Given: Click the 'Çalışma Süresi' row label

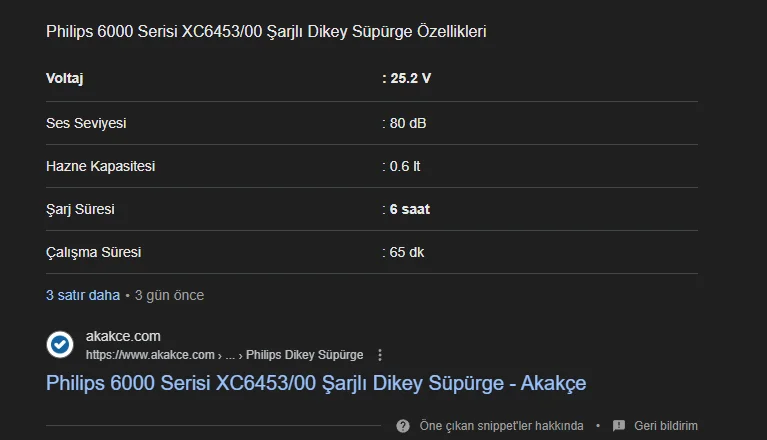Looking at the screenshot, I should [x=93, y=252].
